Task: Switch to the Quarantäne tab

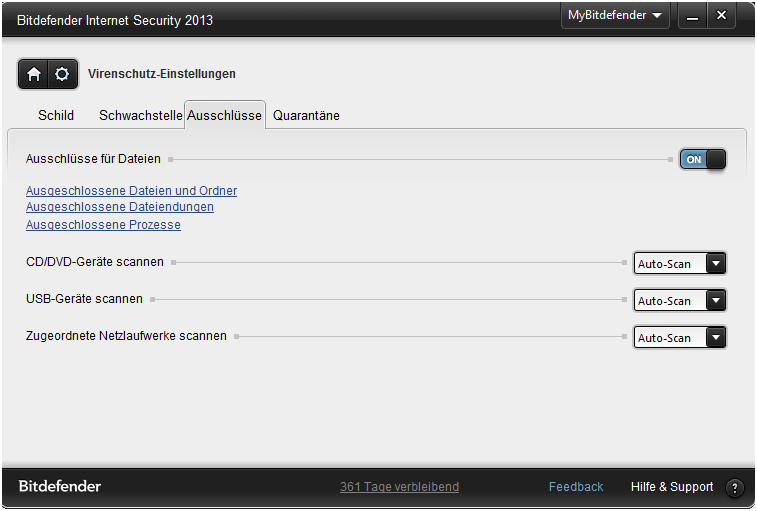Action: [x=306, y=115]
